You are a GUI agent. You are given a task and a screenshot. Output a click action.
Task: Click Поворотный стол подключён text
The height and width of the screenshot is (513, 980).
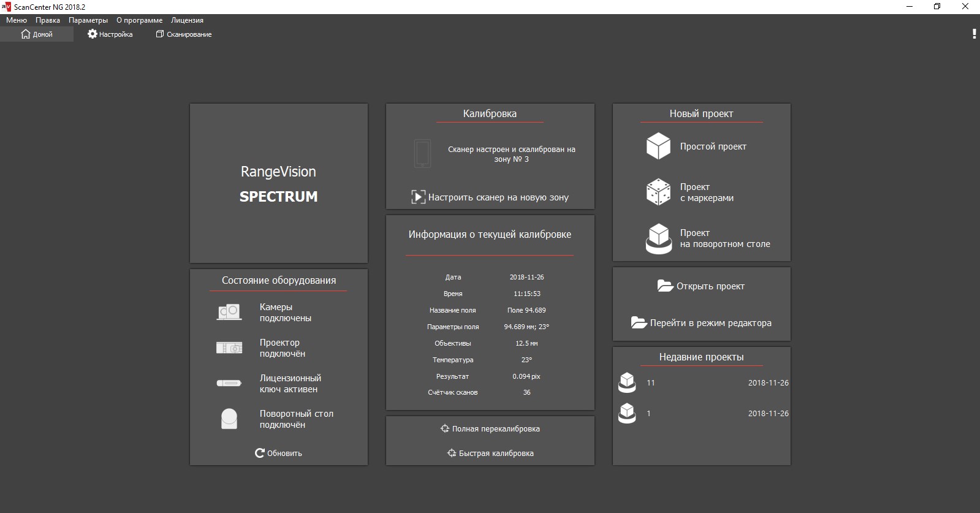click(x=297, y=419)
